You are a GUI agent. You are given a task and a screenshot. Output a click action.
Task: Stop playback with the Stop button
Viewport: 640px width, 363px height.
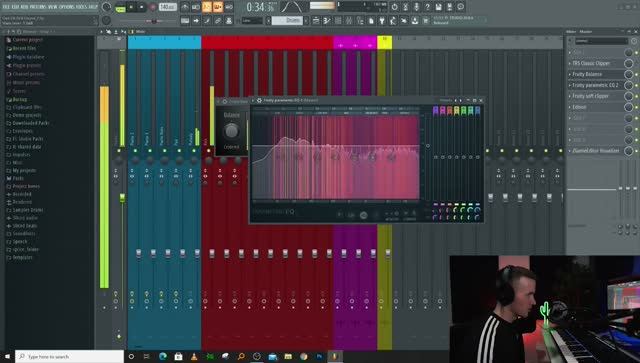click(x=142, y=7)
